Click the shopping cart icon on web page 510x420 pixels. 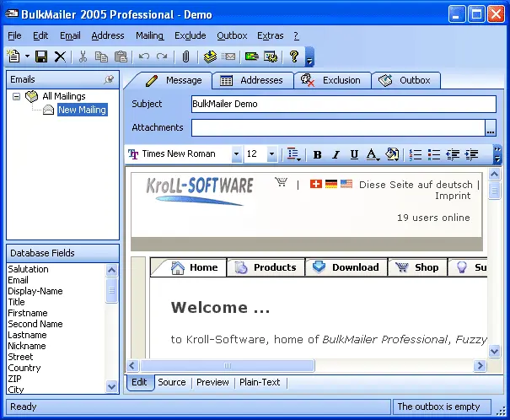click(x=281, y=183)
